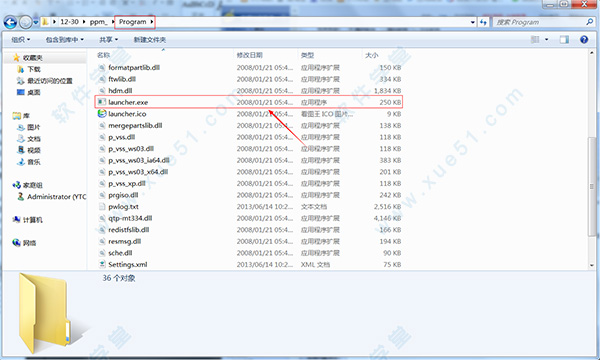600x360 pixels.
Task: Open the 组织 dropdown menu
Action: pos(21,39)
